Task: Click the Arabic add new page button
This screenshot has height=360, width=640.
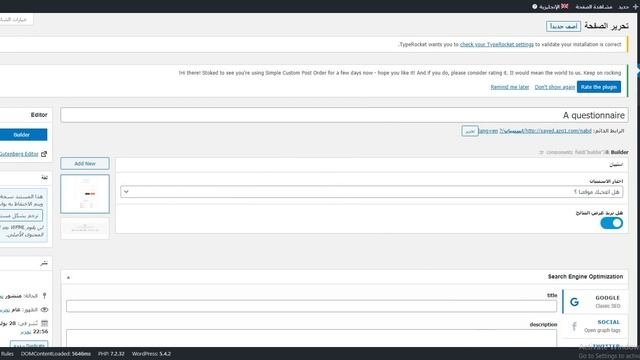Action: point(563,26)
